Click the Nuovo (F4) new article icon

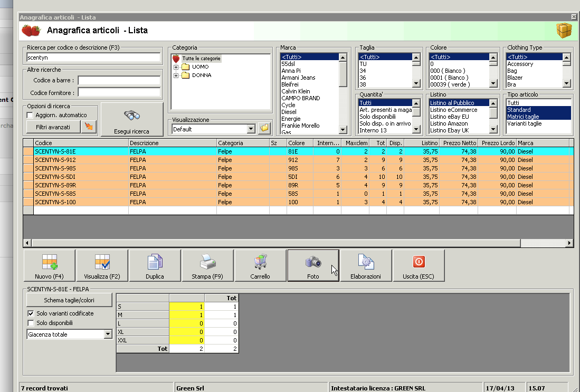49,266
